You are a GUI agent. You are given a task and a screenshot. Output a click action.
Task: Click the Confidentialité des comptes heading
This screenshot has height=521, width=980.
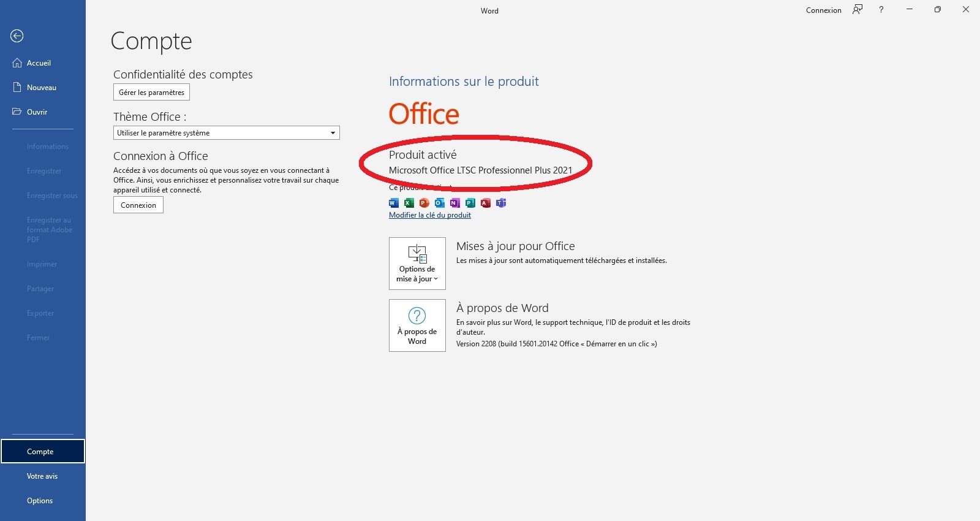[183, 75]
